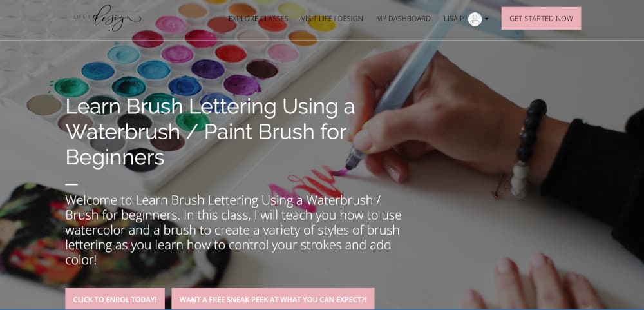Pick the bright red paint well
The height and width of the screenshot is (310, 644).
click(x=231, y=54)
